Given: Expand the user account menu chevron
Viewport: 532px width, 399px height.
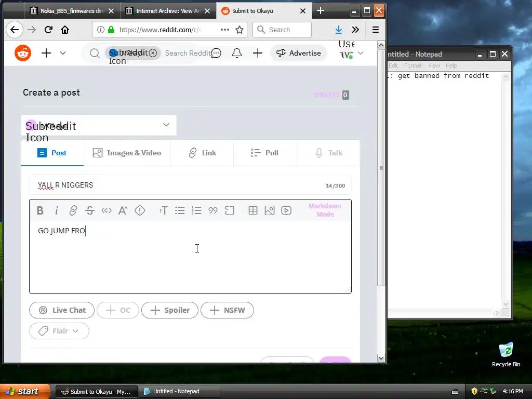Looking at the screenshot, I should click(361, 53).
